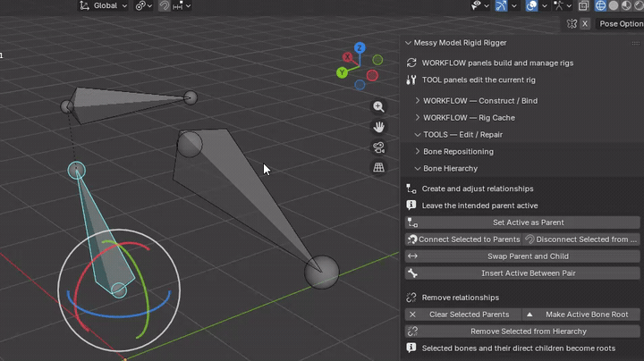Open the pivot point dropdown

point(144,5)
